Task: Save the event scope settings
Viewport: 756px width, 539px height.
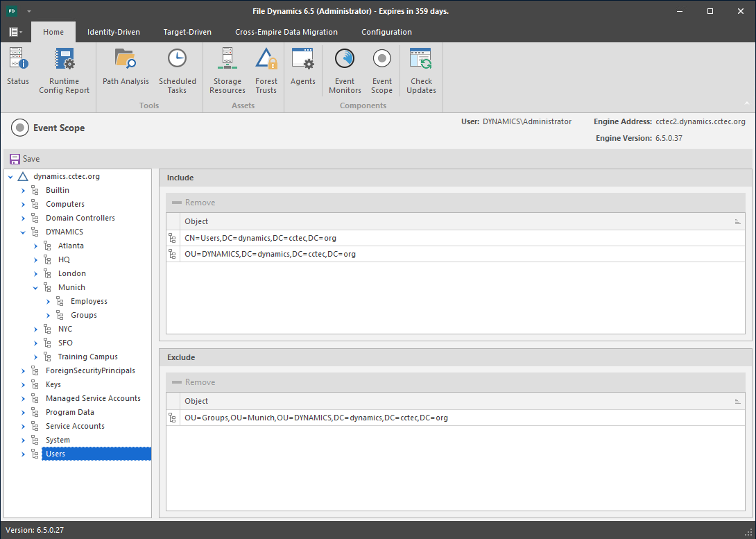Action: click(x=25, y=159)
